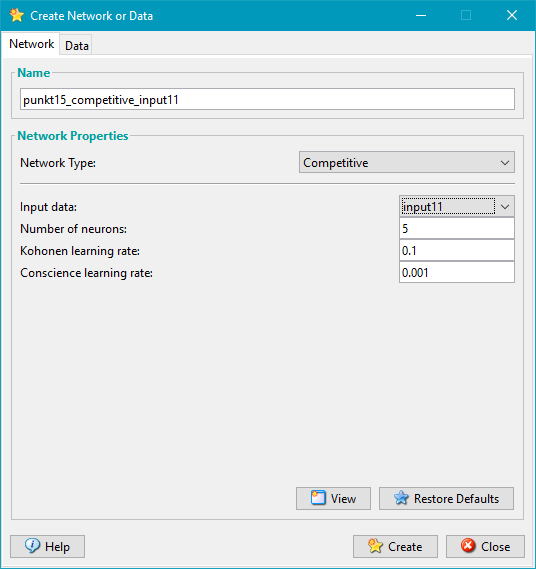Create the competitive network
Image resolution: width=536 pixels, height=569 pixels.
pos(395,546)
